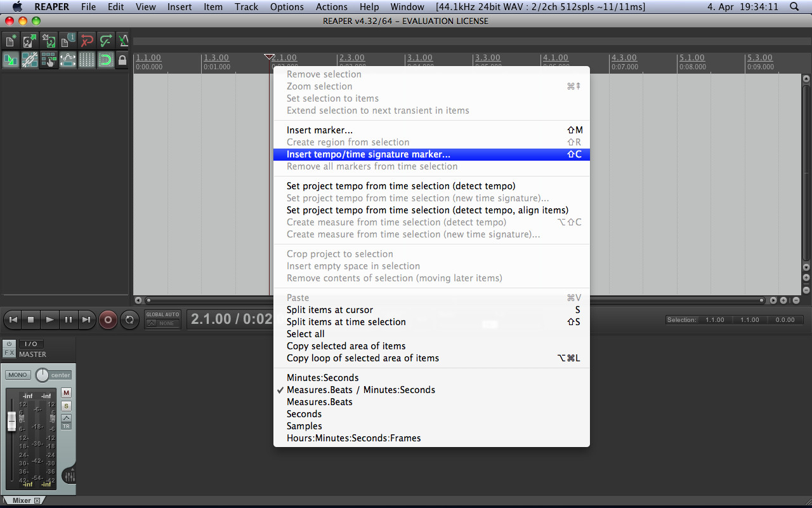Open the Actions menu in menu bar

click(332, 7)
